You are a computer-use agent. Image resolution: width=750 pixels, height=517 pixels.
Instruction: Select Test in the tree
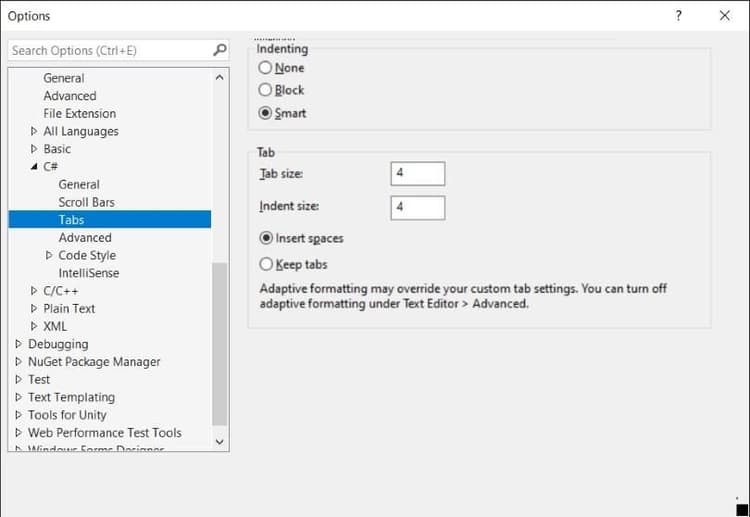tap(39, 379)
